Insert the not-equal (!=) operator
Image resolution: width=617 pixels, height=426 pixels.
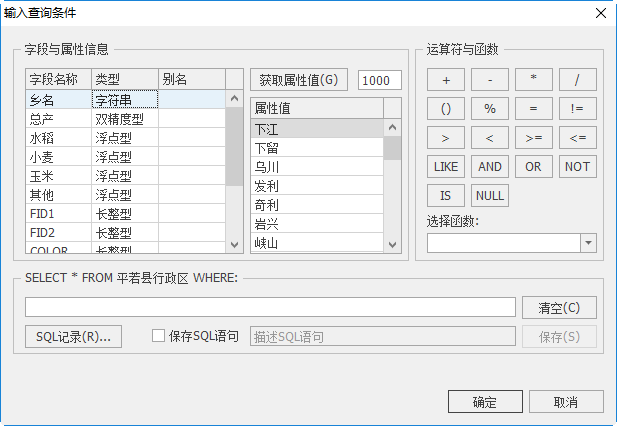pyautogui.click(x=577, y=109)
